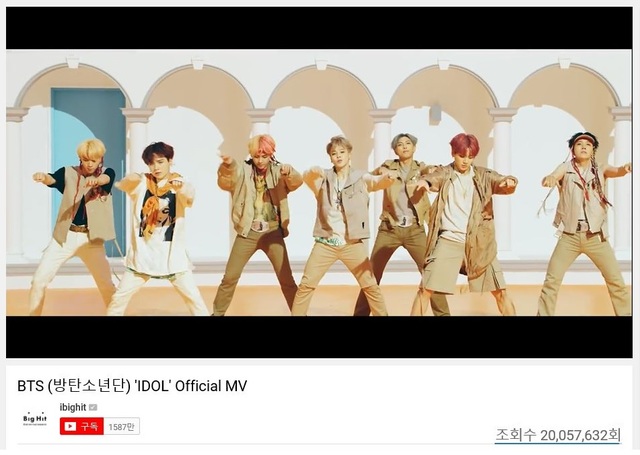Open the ibighit channel link
This screenshot has height=455, width=640.
(x=73, y=407)
